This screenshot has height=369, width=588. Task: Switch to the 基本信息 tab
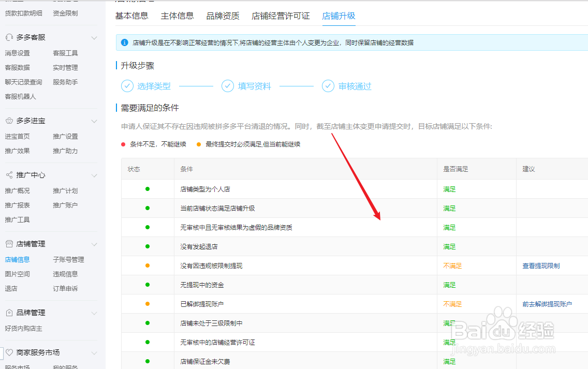(131, 16)
